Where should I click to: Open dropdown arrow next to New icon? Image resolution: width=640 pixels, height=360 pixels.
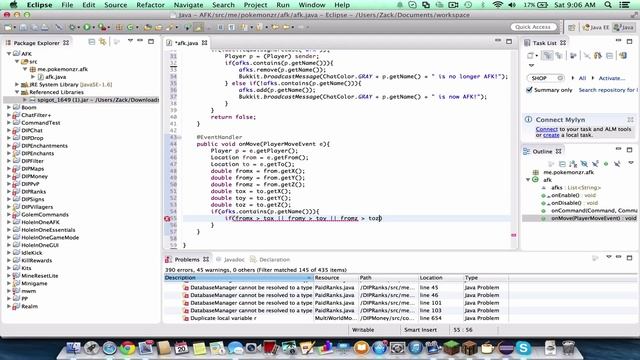point(14,27)
